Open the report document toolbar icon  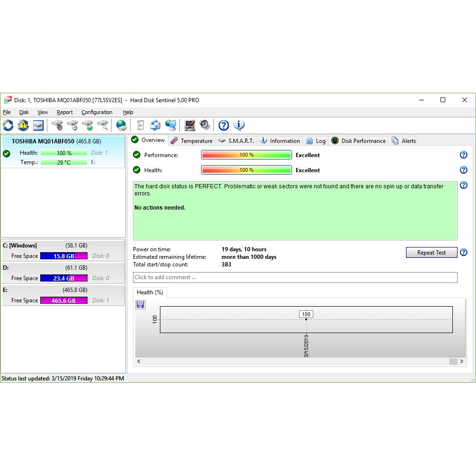click(x=140, y=125)
